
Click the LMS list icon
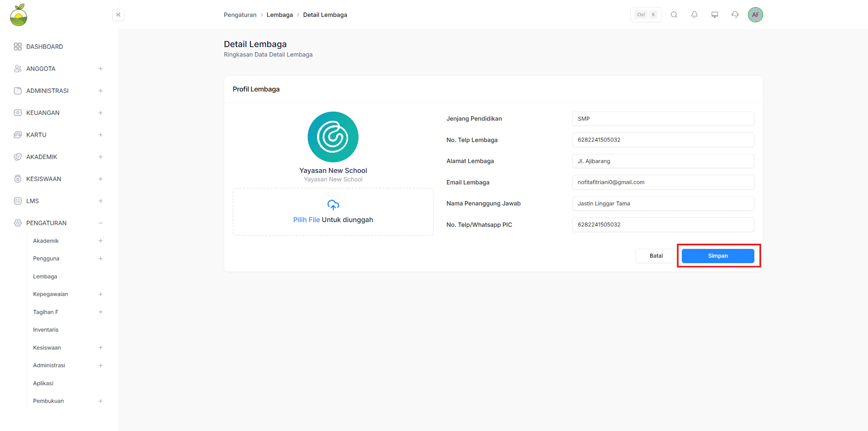(x=18, y=201)
